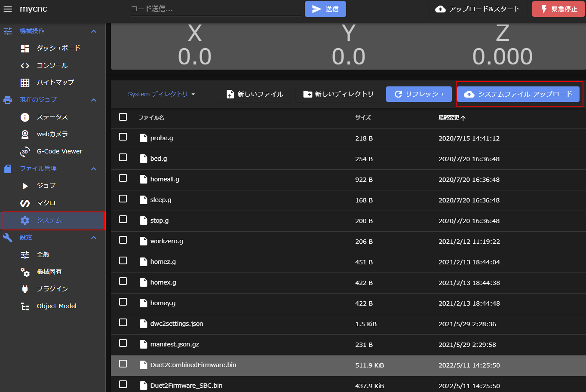Click the 機械操作 tuning section icon

coord(8,31)
